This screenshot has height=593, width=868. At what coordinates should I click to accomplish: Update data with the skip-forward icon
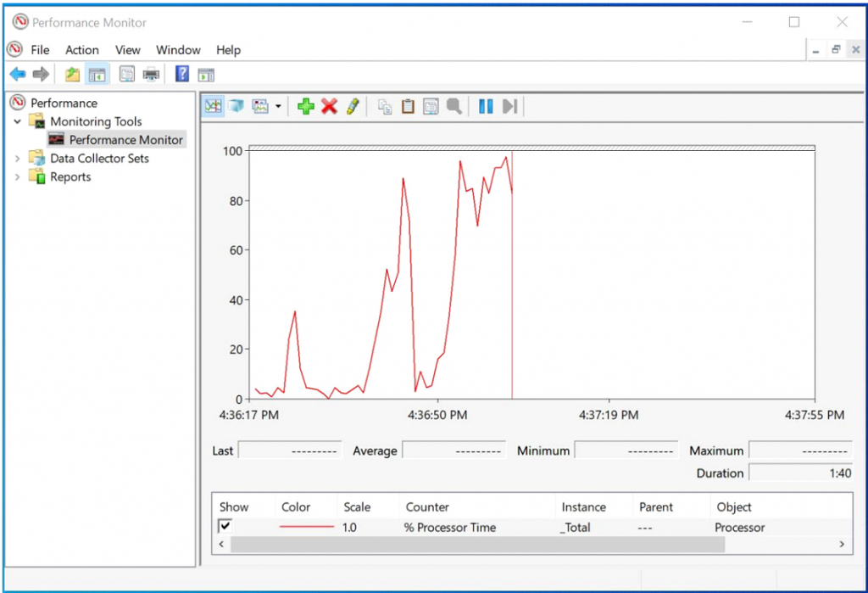tap(509, 105)
